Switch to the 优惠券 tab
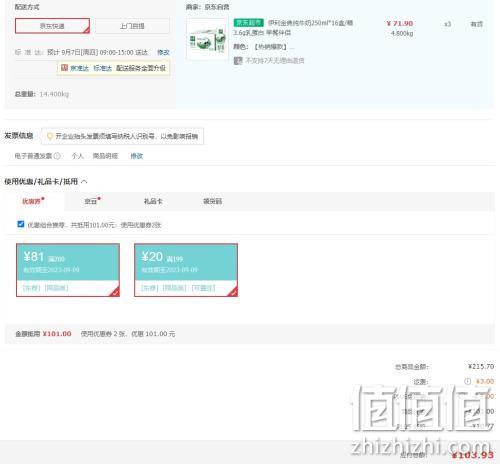Image resolution: width=500 pixels, height=464 pixels. pos(33,201)
